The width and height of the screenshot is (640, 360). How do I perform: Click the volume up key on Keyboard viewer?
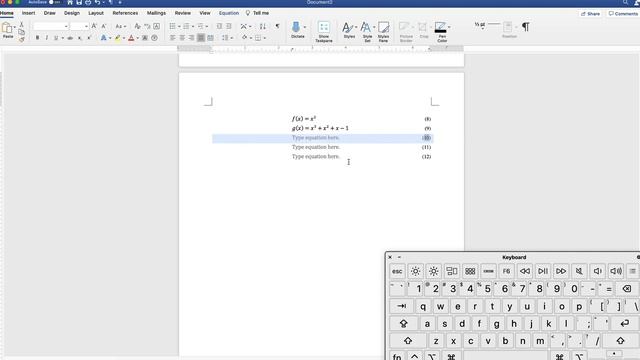tap(616, 271)
